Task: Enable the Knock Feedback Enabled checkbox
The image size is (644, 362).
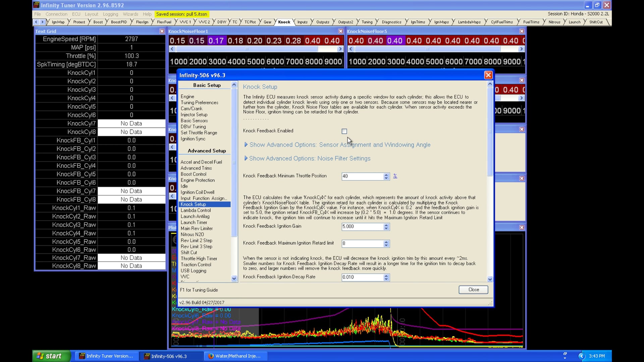Action: coord(344,131)
